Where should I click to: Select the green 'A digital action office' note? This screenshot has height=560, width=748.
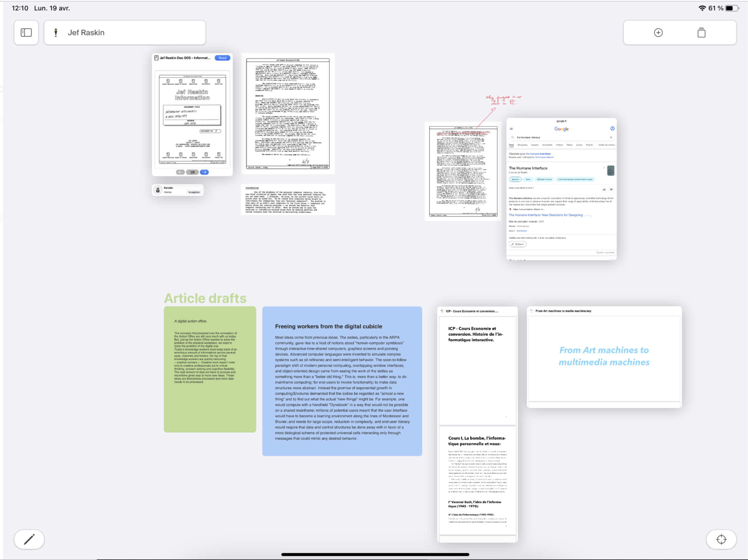(x=210, y=369)
